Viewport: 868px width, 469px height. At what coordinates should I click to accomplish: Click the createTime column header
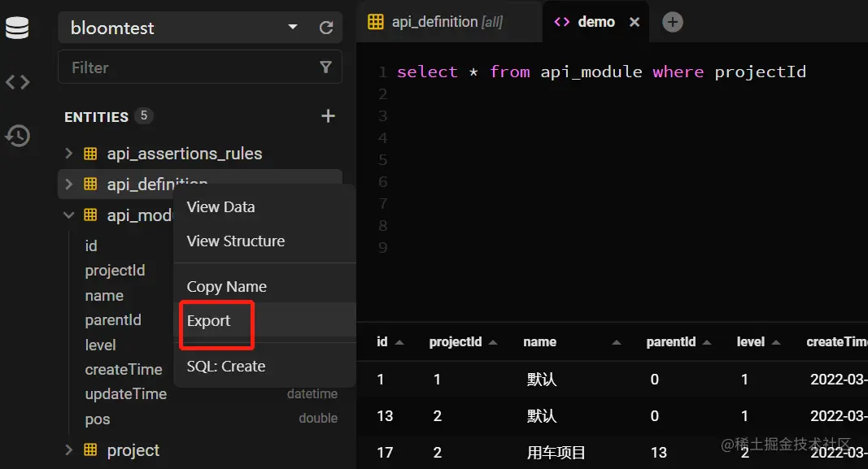tap(837, 342)
